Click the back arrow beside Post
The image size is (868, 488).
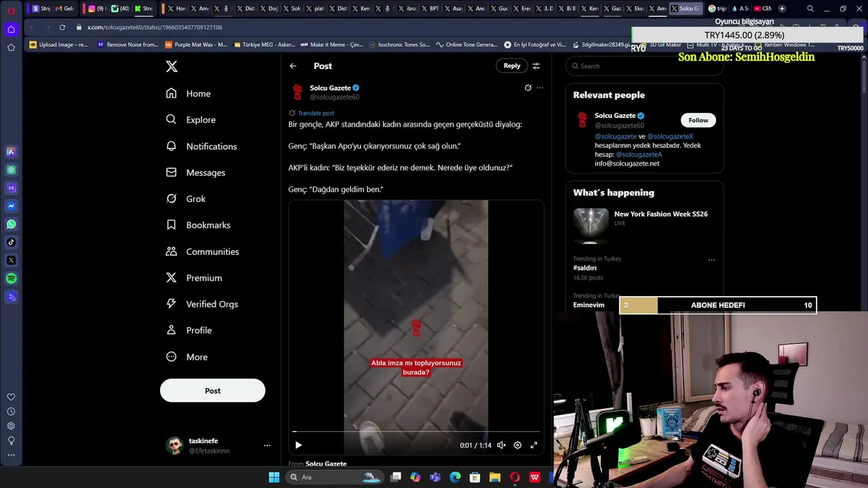pyautogui.click(x=293, y=66)
